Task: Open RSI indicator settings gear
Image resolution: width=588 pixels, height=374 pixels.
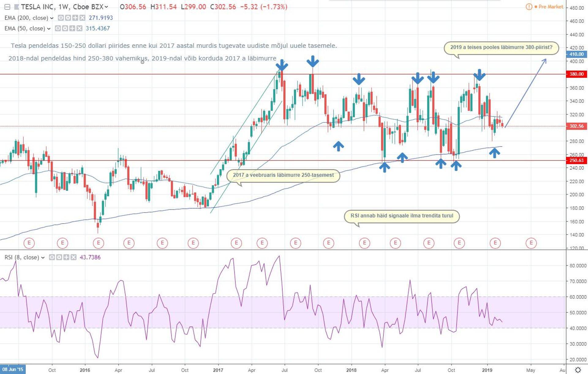Action: pos(59,257)
